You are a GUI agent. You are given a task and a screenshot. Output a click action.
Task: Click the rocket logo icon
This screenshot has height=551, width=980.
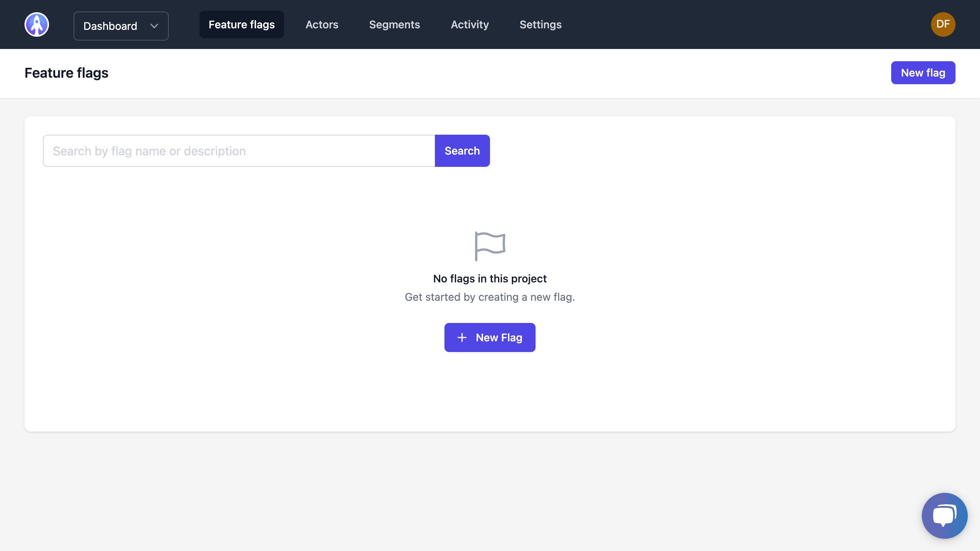point(37,24)
